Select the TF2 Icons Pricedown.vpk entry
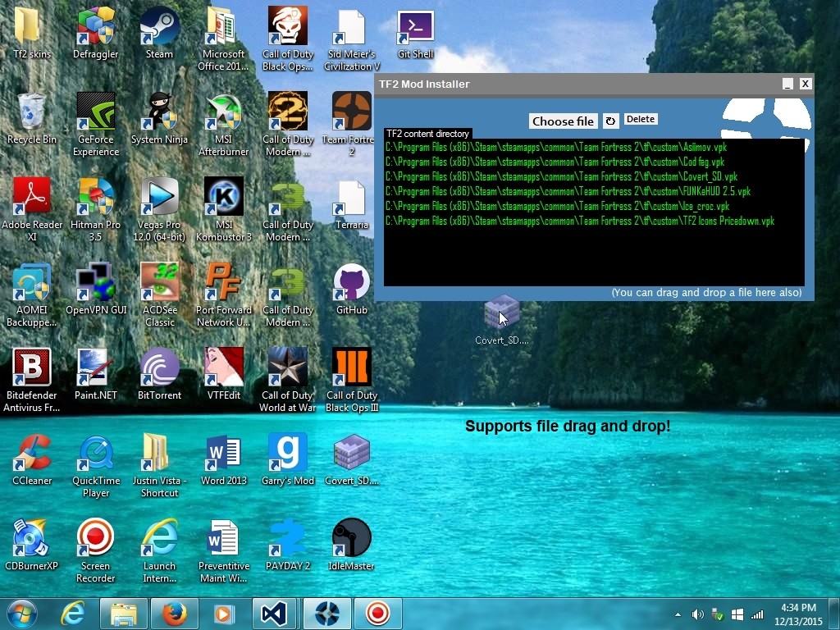 point(580,221)
